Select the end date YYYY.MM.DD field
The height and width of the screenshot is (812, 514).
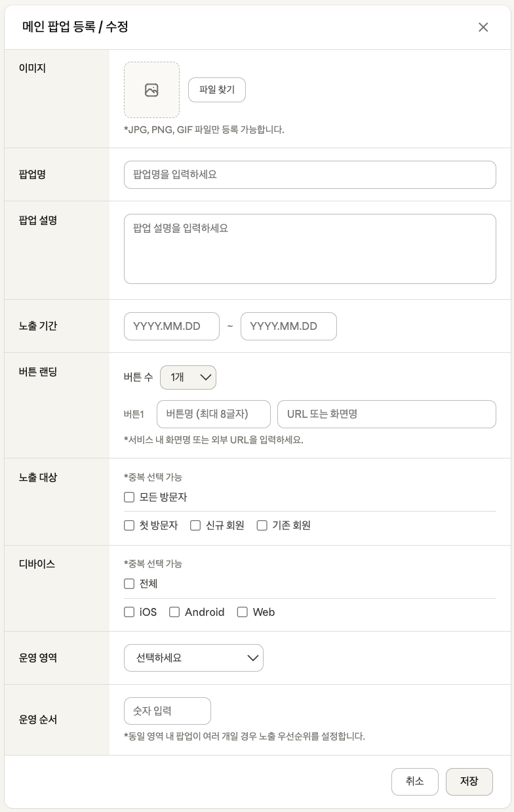pos(288,326)
